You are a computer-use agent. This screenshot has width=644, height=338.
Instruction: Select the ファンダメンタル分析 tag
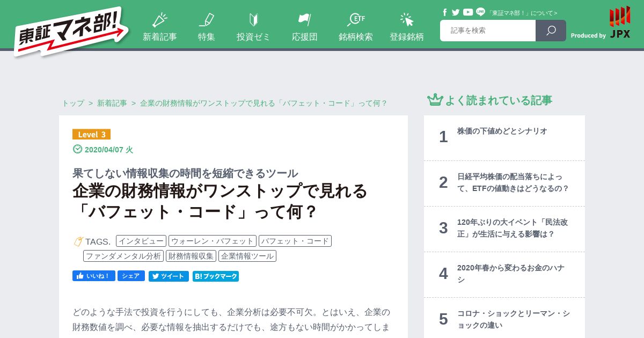[123, 256]
